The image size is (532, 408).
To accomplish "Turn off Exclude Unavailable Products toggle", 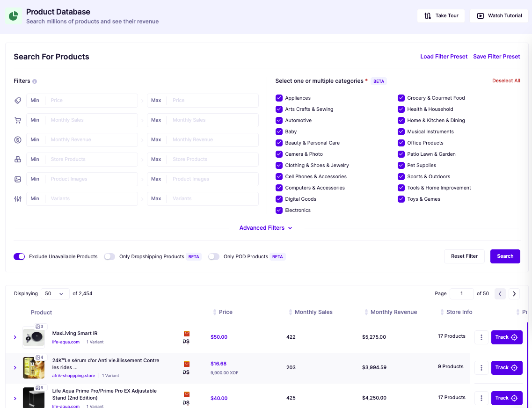I will (x=19, y=256).
